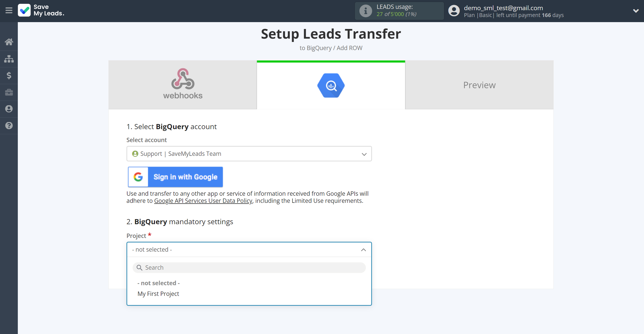The width and height of the screenshot is (644, 334).
Task: Click the user profile icon in sidebar
Action: tap(9, 109)
